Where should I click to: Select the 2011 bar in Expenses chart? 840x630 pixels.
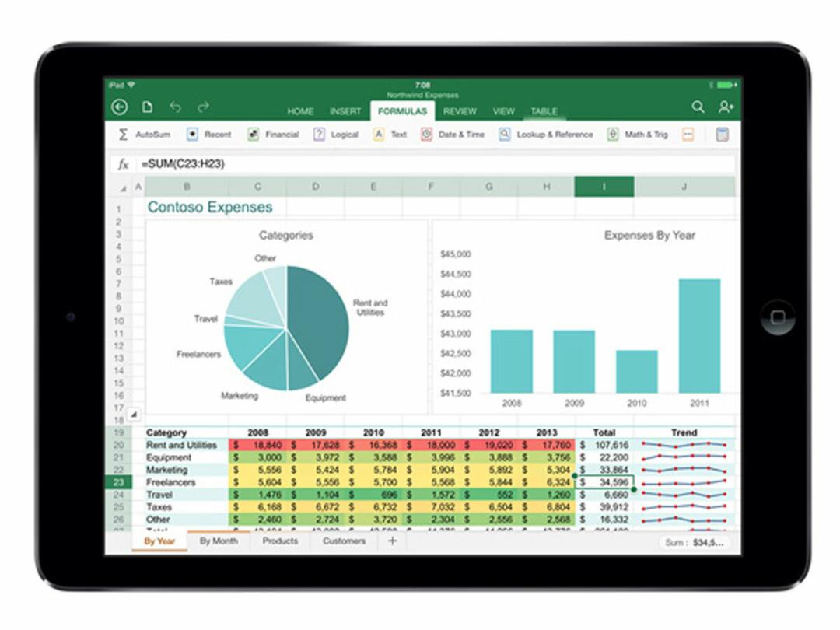698,336
